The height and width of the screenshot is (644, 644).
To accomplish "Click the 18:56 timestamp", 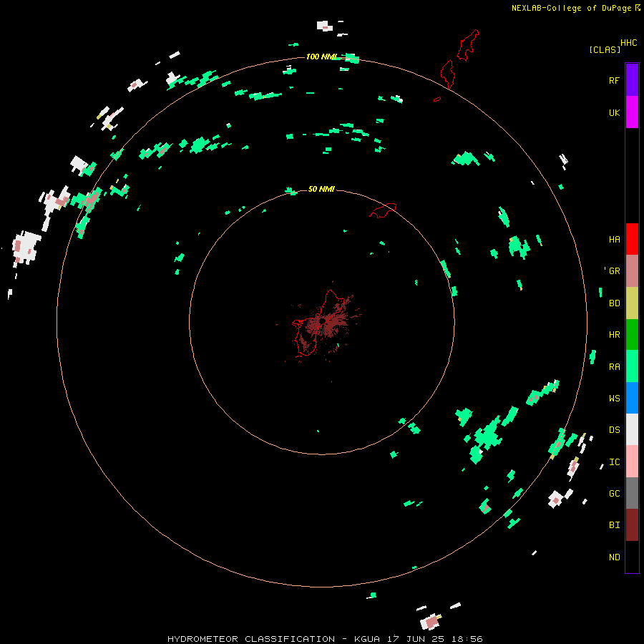I will click(467, 639).
